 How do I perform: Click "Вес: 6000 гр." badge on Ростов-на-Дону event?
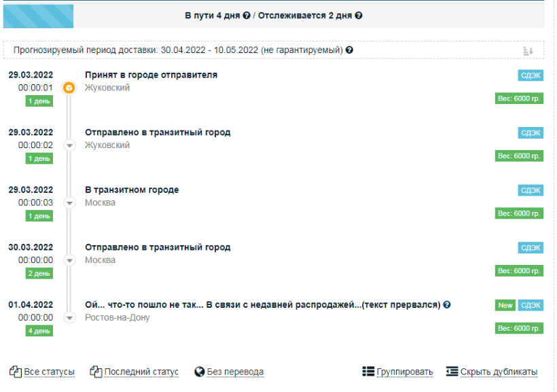coord(519,329)
